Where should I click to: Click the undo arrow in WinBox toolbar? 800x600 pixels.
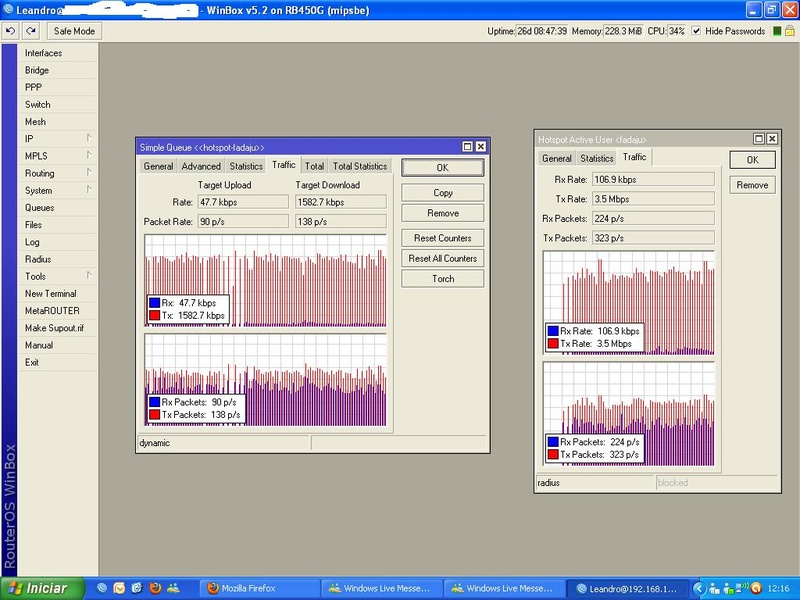tap(11, 31)
